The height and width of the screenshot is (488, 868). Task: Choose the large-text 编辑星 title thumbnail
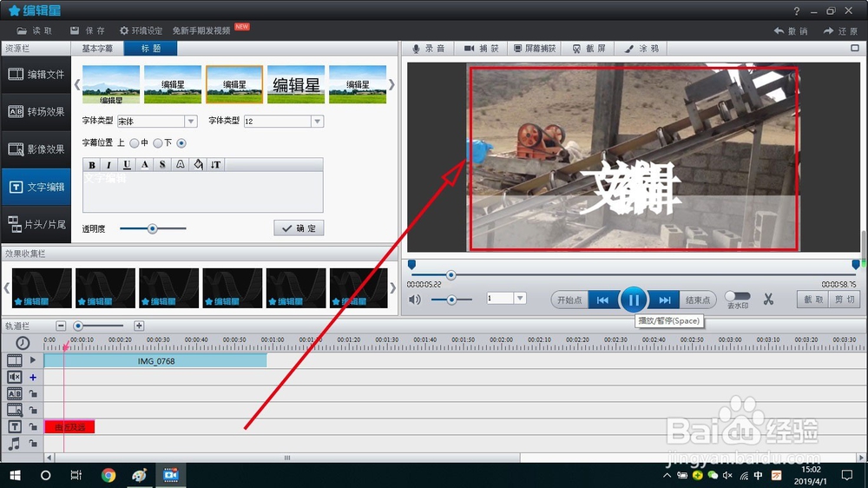tap(296, 84)
